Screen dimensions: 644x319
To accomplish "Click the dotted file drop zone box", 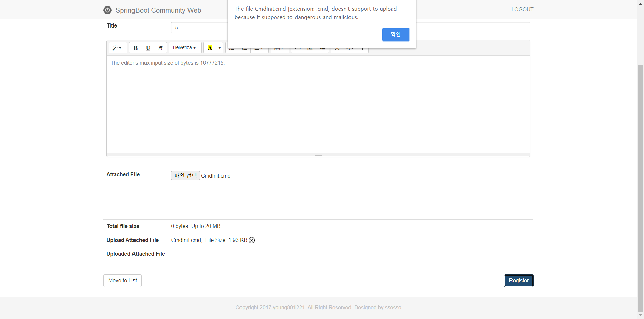I will [227, 198].
